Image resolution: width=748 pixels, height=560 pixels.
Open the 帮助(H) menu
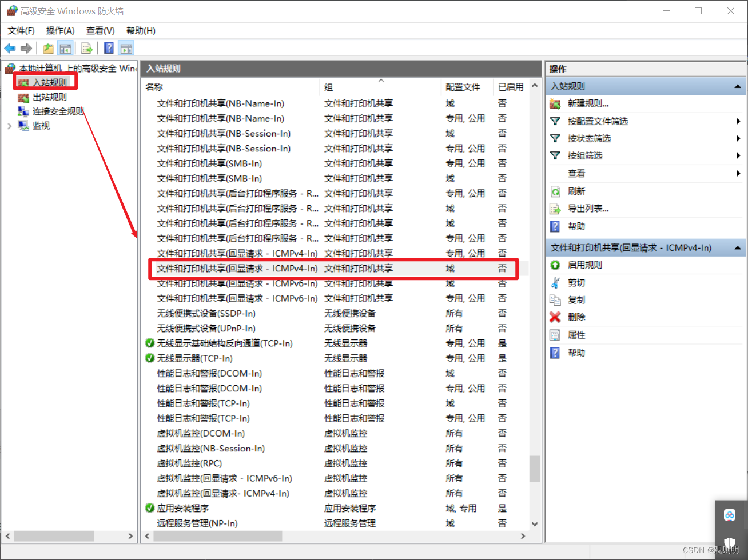pos(141,31)
